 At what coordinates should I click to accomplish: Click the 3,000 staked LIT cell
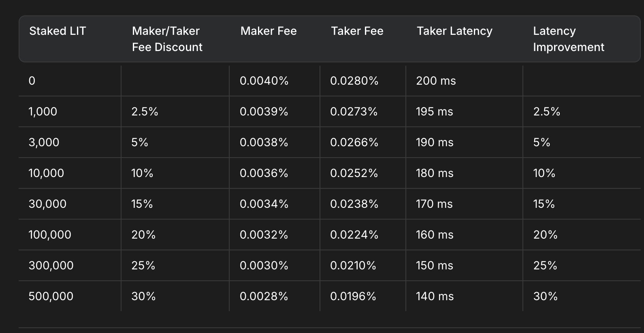44,142
